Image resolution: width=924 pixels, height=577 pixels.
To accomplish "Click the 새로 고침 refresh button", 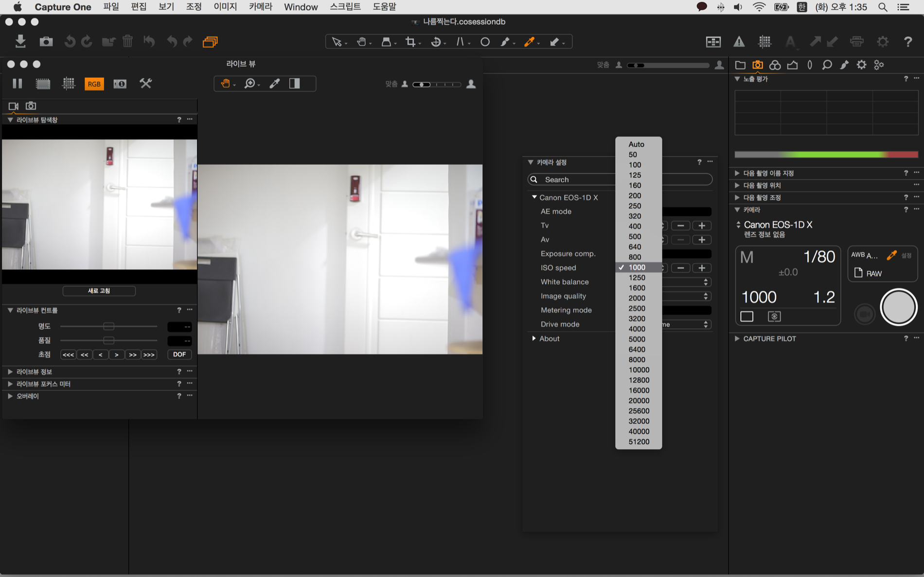I will pyautogui.click(x=99, y=291).
